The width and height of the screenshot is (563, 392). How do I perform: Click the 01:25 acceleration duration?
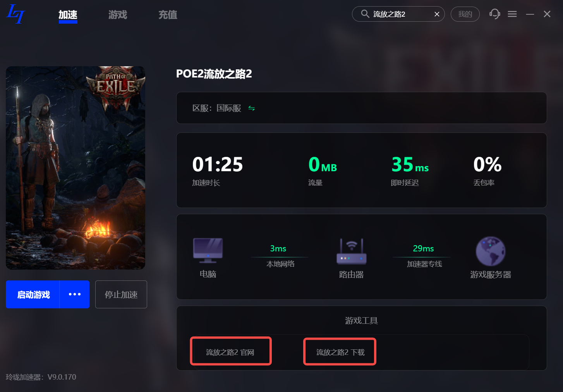tap(218, 164)
